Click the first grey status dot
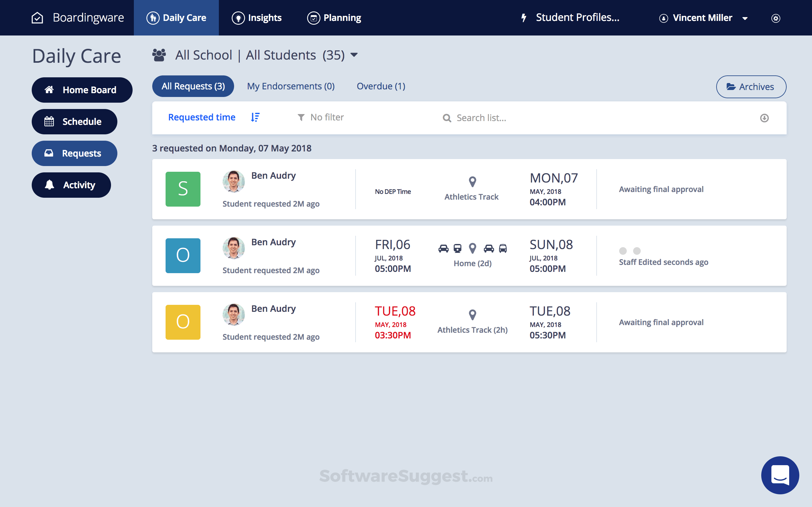This screenshot has width=812, height=507. pos(623,251)
